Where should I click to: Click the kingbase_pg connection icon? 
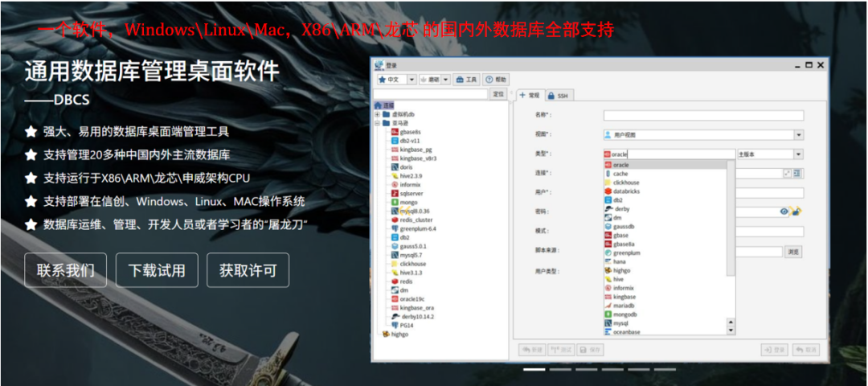[395, 150]
